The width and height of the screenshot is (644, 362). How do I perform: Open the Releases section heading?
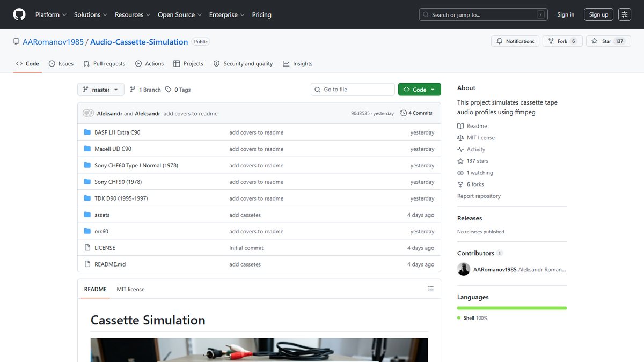pyautogui.click(x=470, y=218)
